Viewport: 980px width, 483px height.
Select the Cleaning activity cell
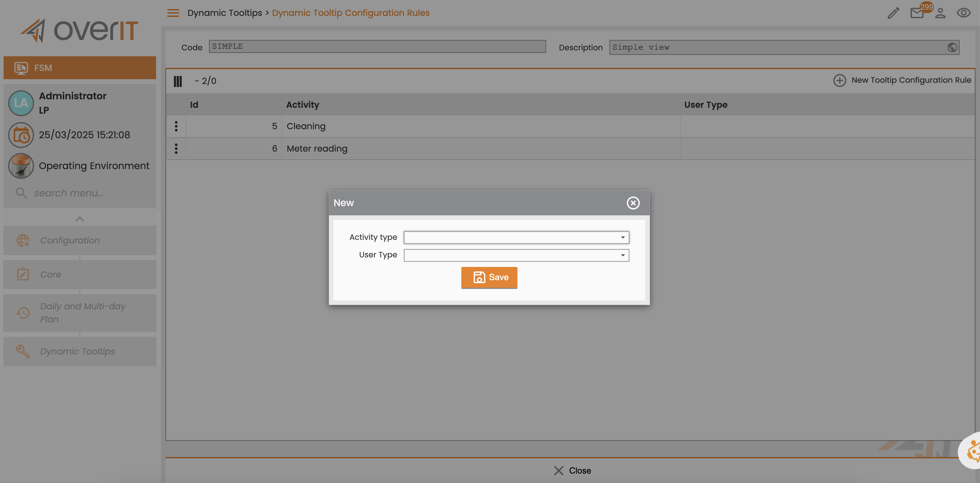coord(481,126)
